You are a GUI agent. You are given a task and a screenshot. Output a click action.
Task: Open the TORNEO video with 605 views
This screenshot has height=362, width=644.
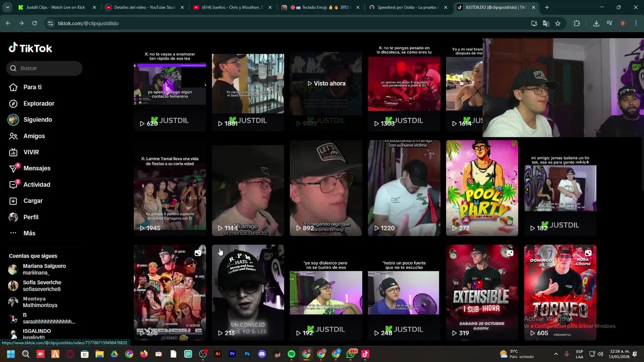pos(560,293)
